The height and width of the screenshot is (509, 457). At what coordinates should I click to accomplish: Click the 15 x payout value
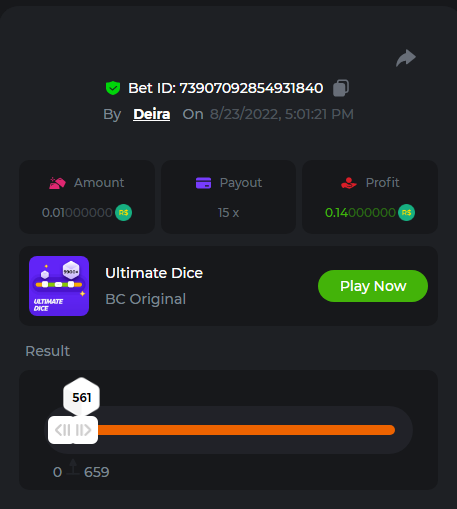pos(228,213)
